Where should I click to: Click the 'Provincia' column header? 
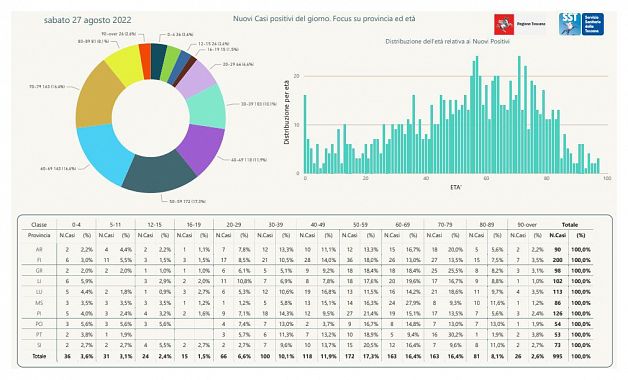coord(39,235)
